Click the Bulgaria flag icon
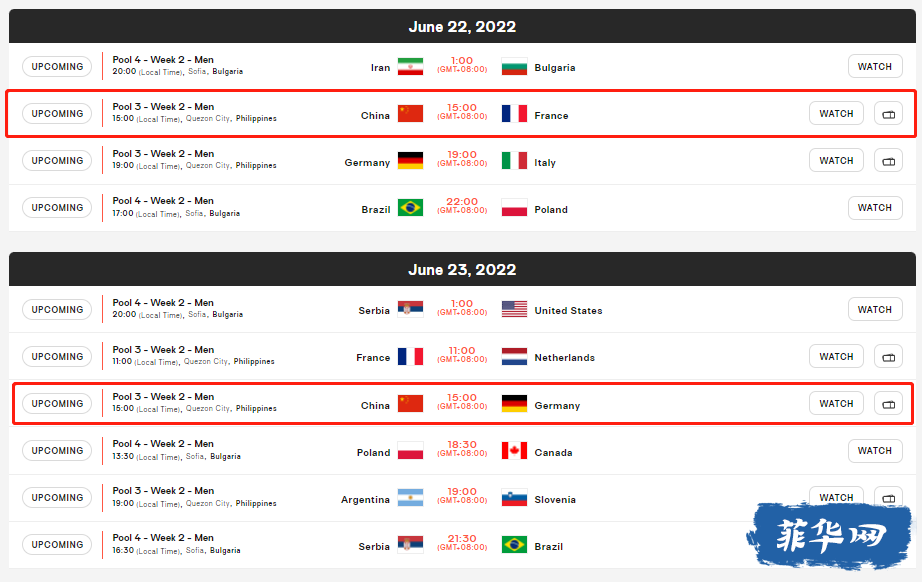 514,66
